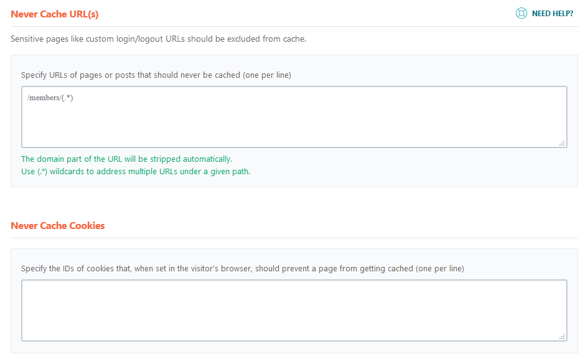
Task: Click the URLs textarea resize grip
Action: (562, 144)
